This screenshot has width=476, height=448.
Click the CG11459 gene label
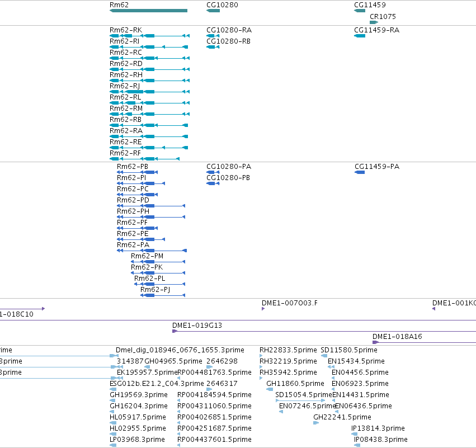coord(370,5)
